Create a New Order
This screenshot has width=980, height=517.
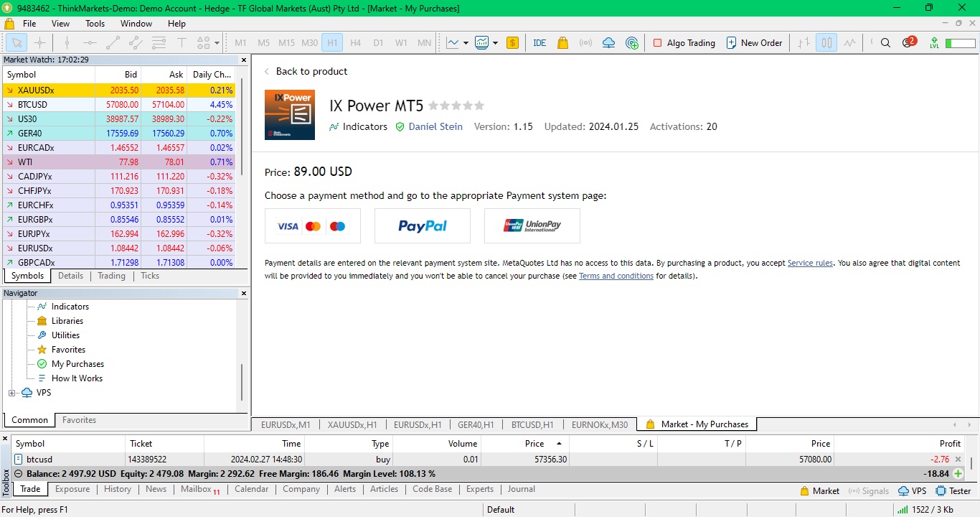click(x=754, y=43)
